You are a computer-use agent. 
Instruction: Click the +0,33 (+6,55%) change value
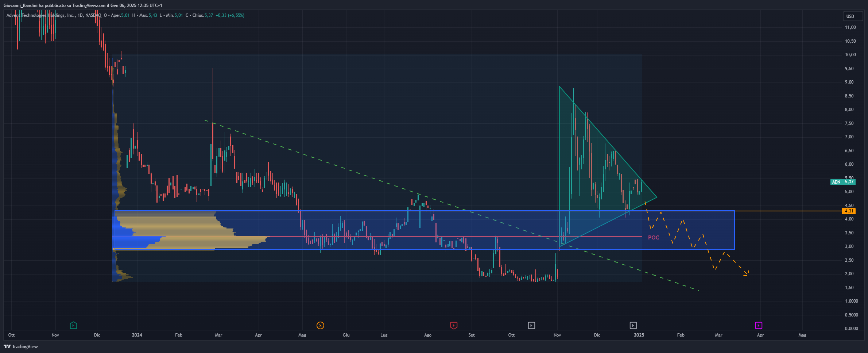click(x=230, y=15)
